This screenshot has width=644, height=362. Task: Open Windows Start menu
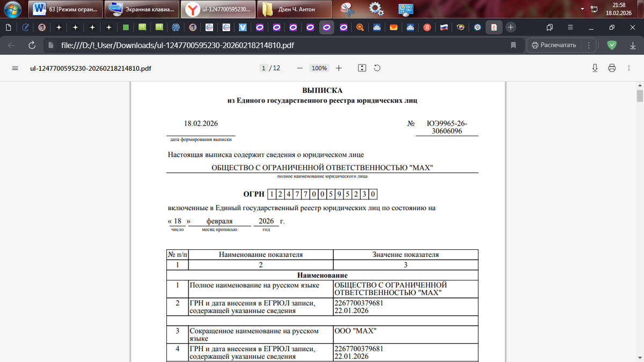[x=11, y=9]
